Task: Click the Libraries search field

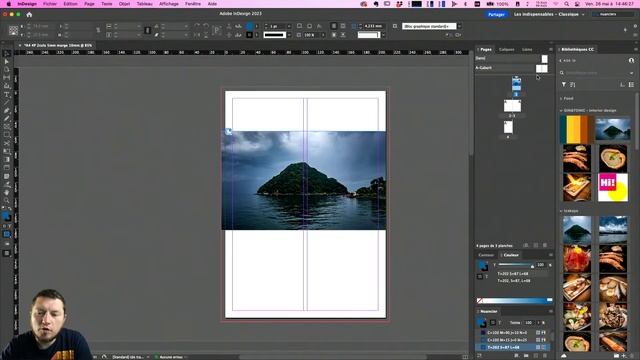Action: point(597,73)
